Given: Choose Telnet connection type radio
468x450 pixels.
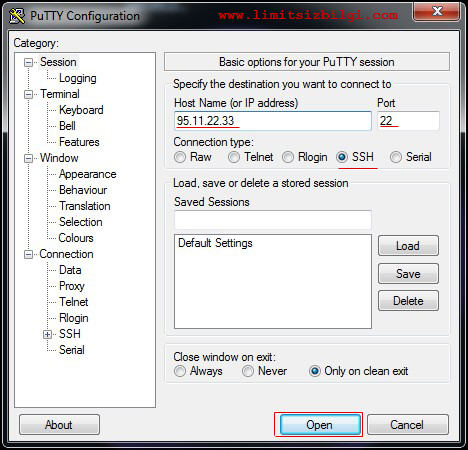Looking at the screenshot, I should tap(234, 157).
